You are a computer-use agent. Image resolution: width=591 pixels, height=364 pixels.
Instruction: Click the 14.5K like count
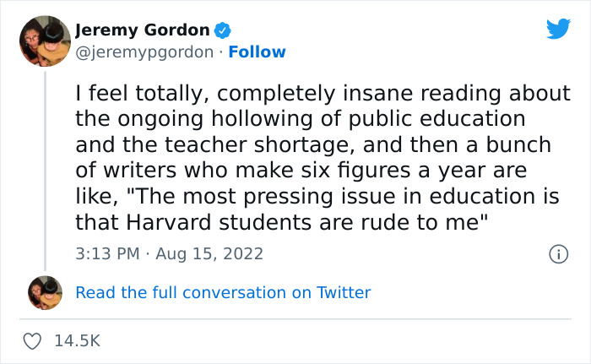77,341
